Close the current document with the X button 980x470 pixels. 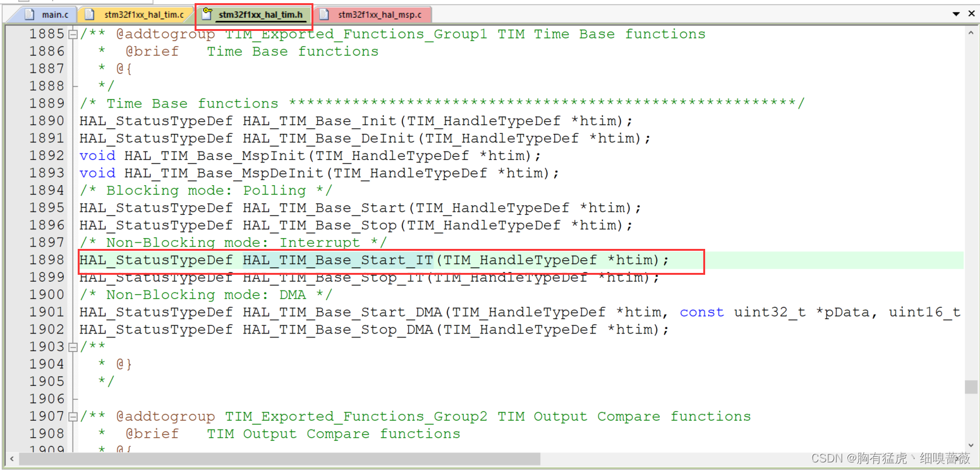point(971,13)
